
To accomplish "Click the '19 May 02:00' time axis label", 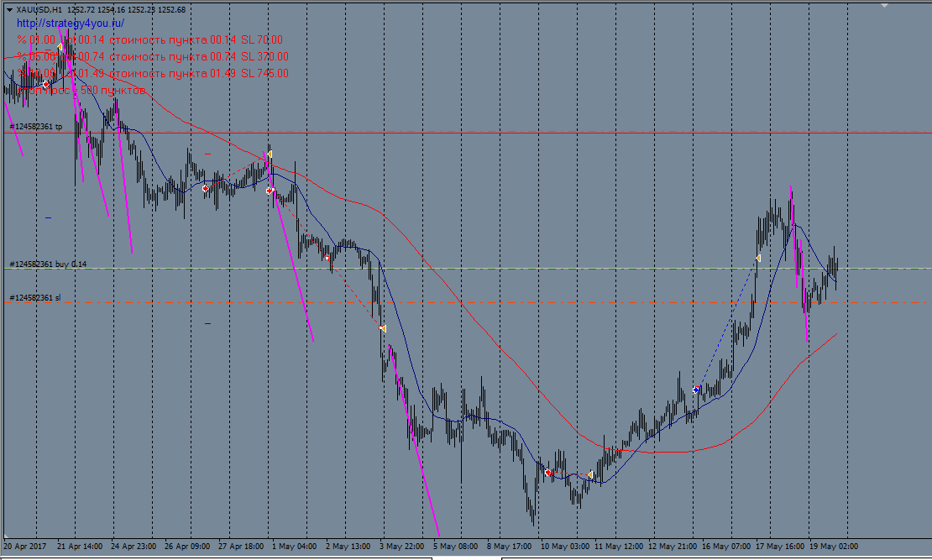I will (x=833, y=546).
